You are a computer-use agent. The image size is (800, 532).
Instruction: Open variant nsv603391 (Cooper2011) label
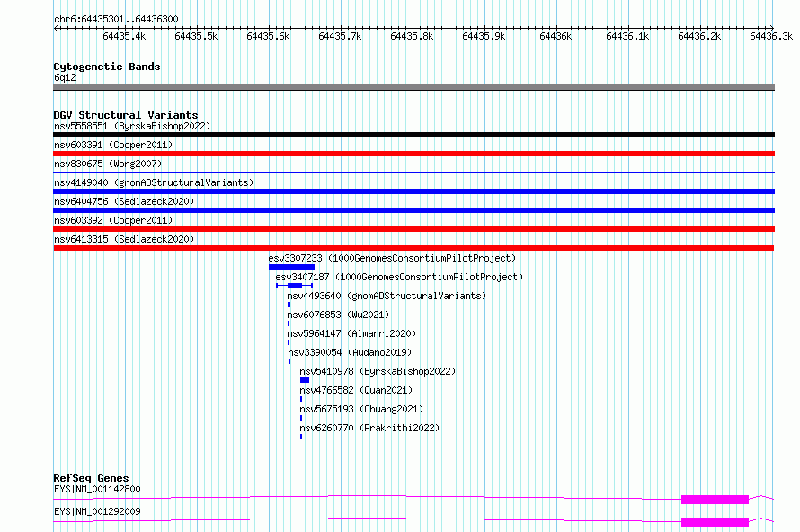113,145
